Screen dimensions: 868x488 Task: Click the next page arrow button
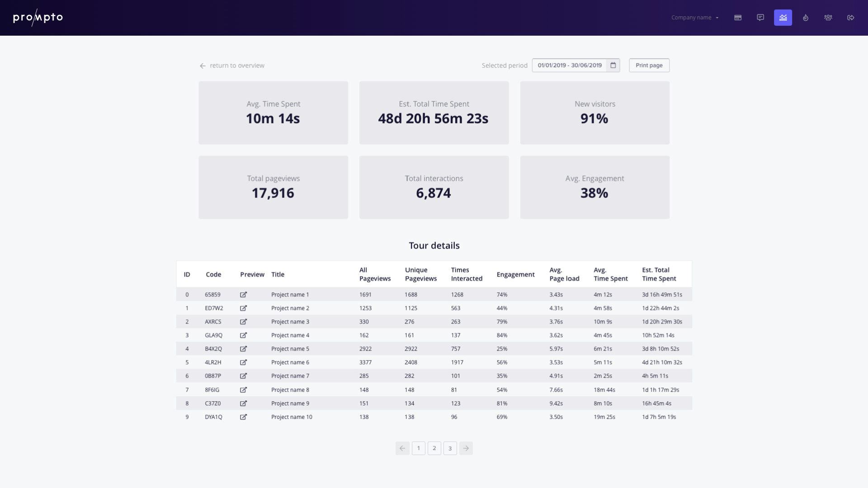466,448
